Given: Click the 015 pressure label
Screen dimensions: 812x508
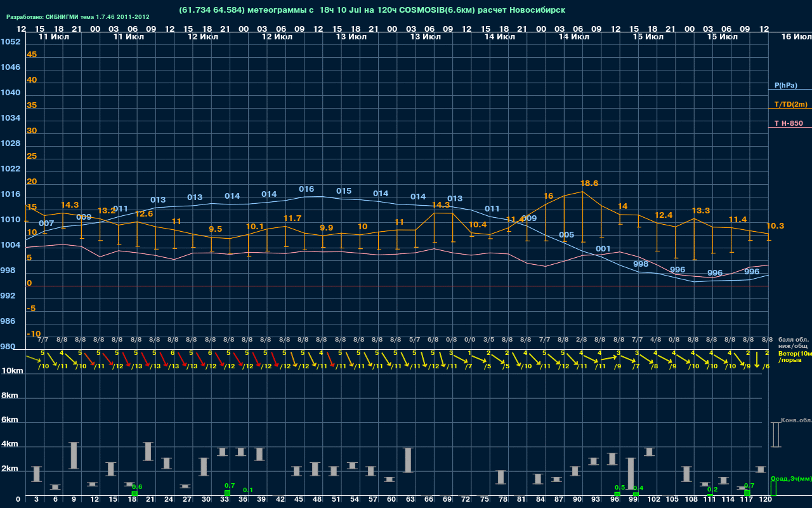Looking at the screenshot, I should pyautogui.click(x=344, y=191).
